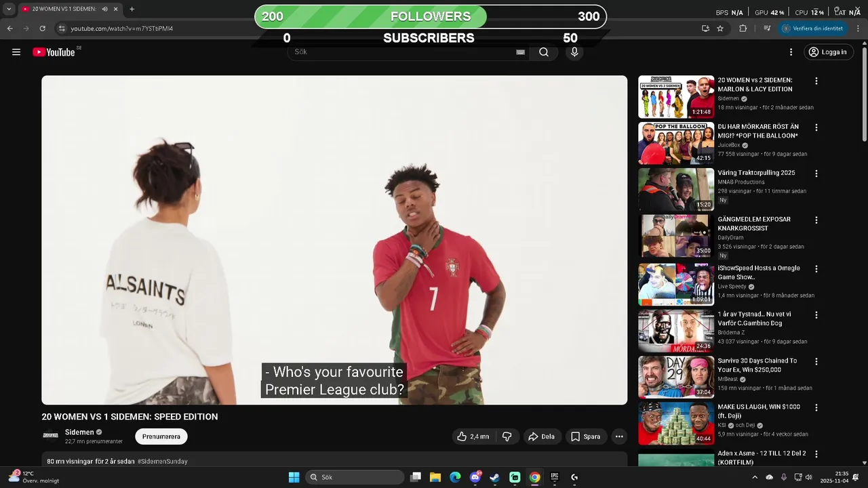The image size is (868, 488).
Task: Click the main video player
Action: 334,240
